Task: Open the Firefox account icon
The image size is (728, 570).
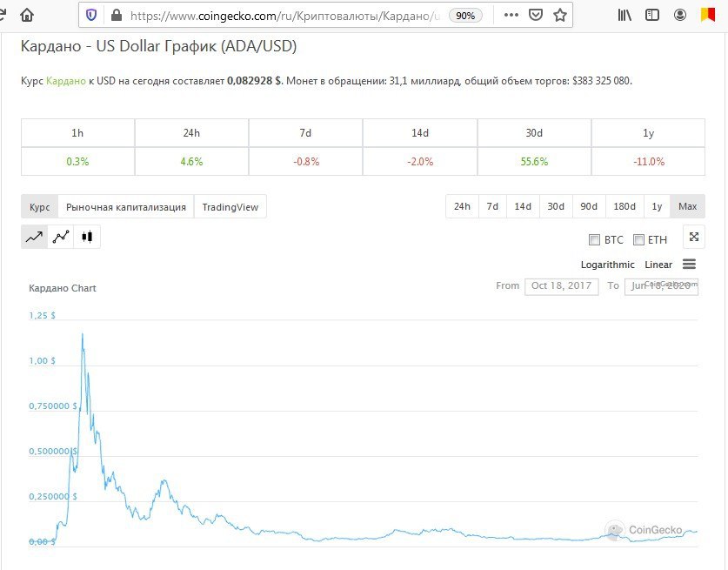Action: [680, 16]
